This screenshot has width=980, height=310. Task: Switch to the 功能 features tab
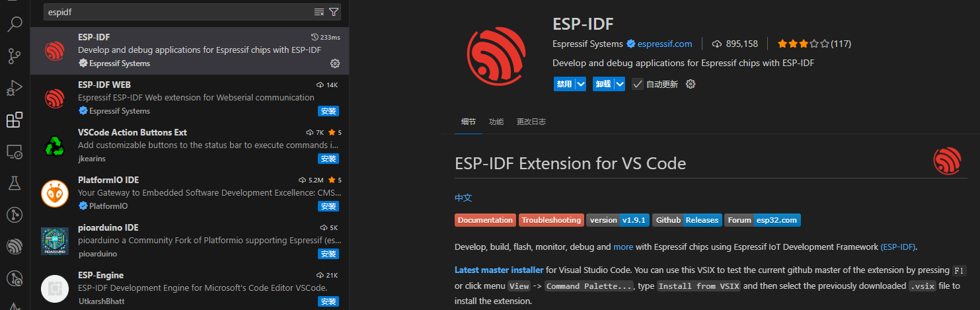coord(496,122)
